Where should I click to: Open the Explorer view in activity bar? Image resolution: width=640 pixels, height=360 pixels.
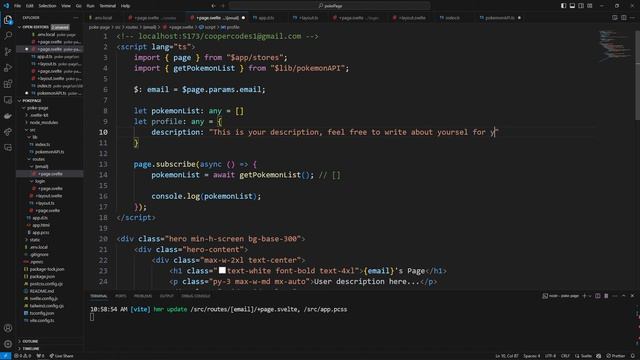click(8, 20)
